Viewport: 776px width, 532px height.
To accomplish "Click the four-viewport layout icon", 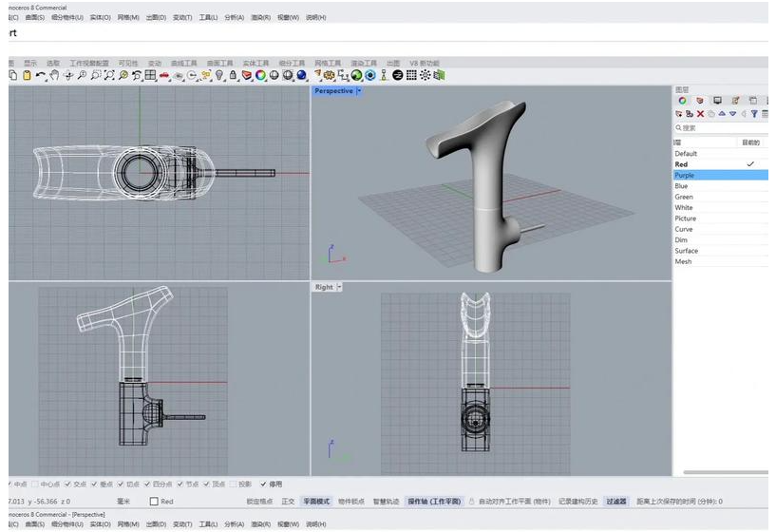I will (150, 75).
